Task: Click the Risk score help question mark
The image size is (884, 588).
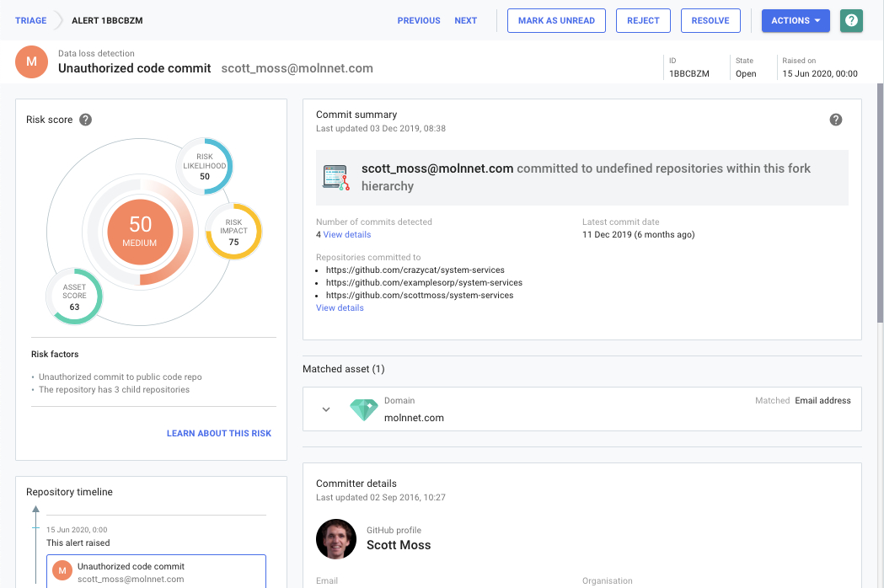Action: point(85,120)
